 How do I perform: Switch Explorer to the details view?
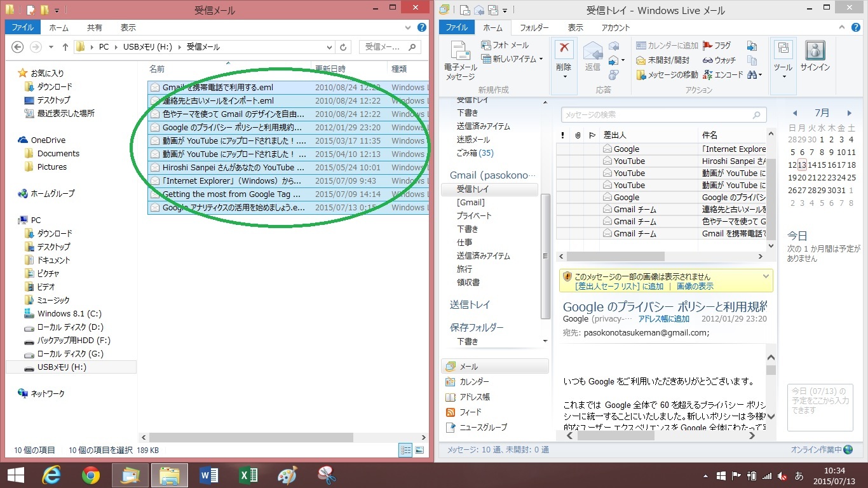tap(405, 450)
